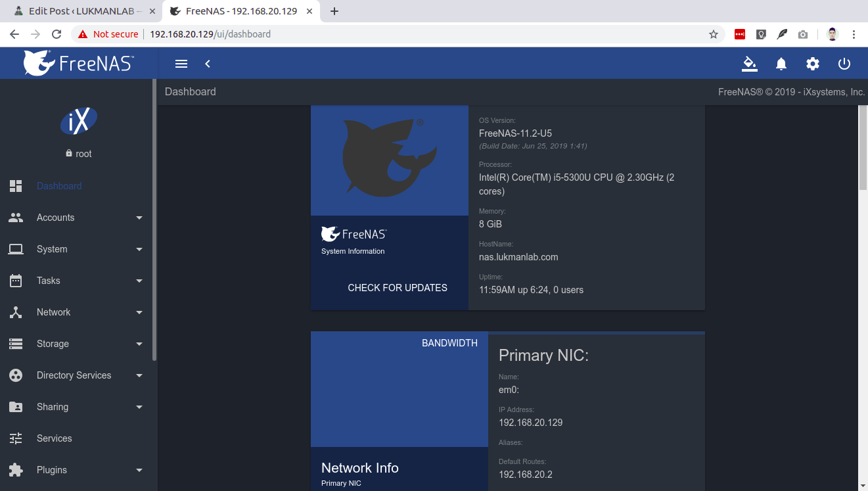Viewport: 868px width, 491px height.
Task: Open the alerts bell notifications
Action: 781,64
